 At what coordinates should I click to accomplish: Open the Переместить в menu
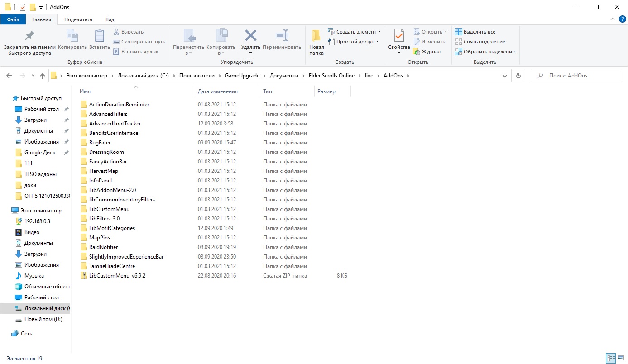pyautogui.click(x=188, y=43)
